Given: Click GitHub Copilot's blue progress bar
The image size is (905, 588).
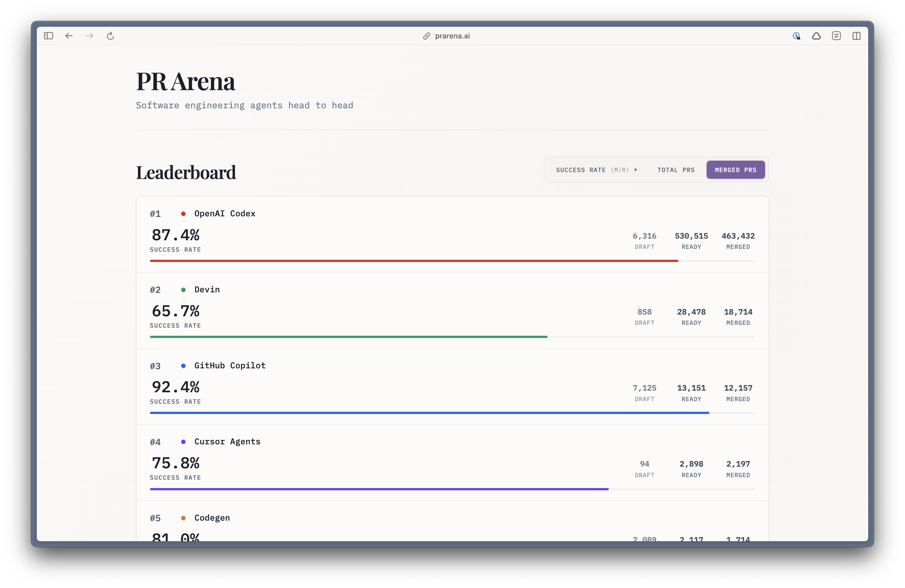Looking at the screenshot, I should click(x=430, y=413).
